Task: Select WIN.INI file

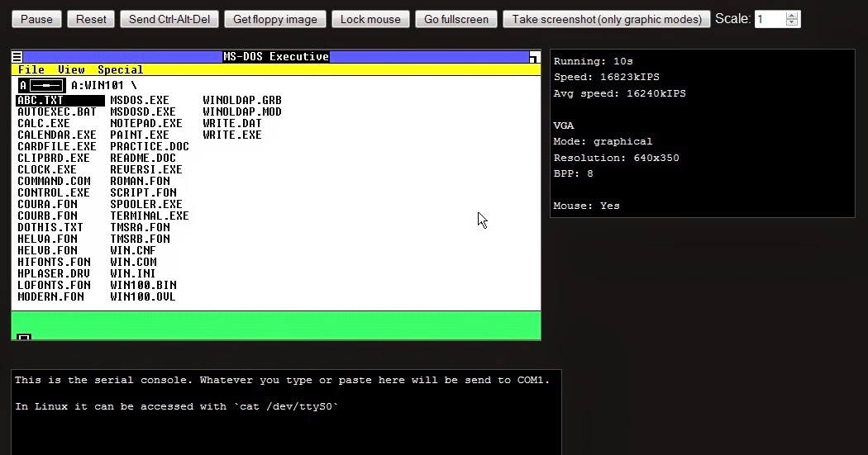Action: pos(133,274)
